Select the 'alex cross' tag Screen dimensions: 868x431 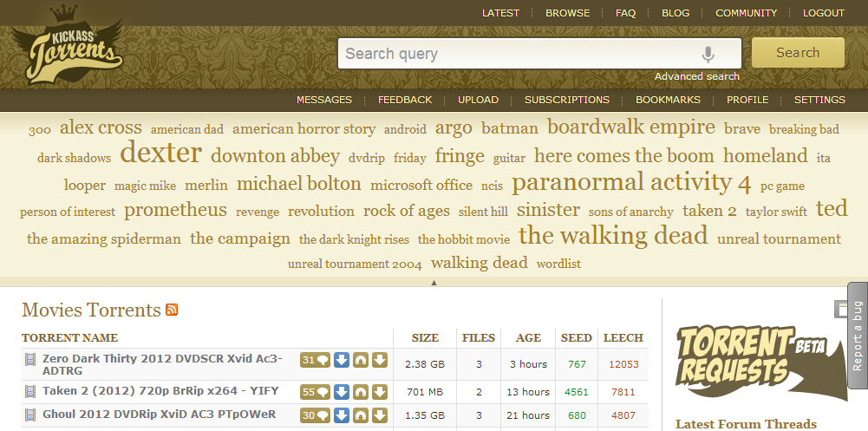point(101,127)
